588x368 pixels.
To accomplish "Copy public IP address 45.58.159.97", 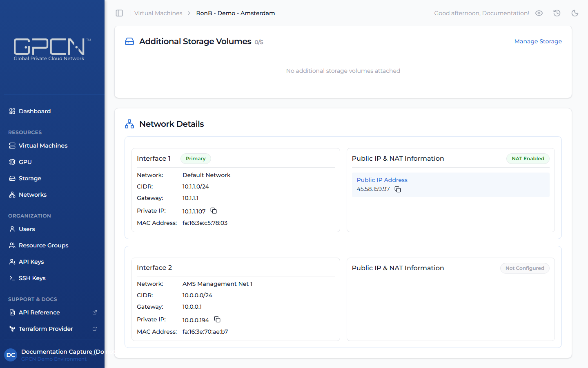I will click(398, 189).
